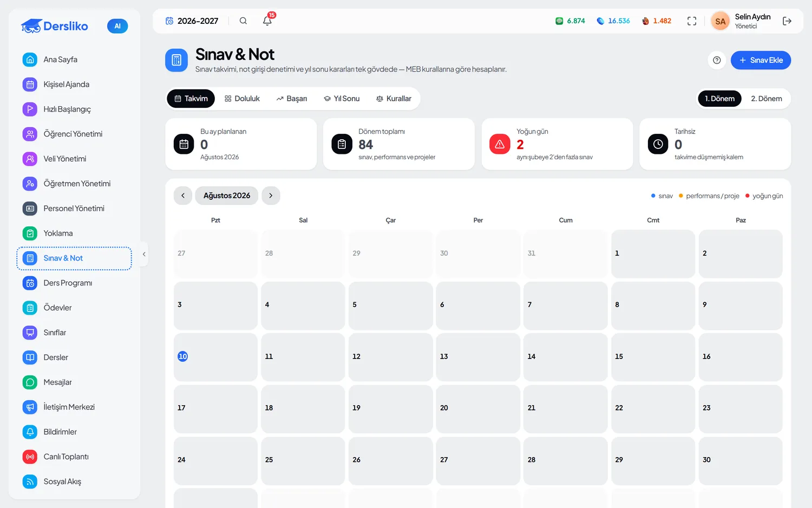Viewport: 812px width, 508px height.
Task: Open Sınıflar classroom icon
Action: tap(30, 333)
